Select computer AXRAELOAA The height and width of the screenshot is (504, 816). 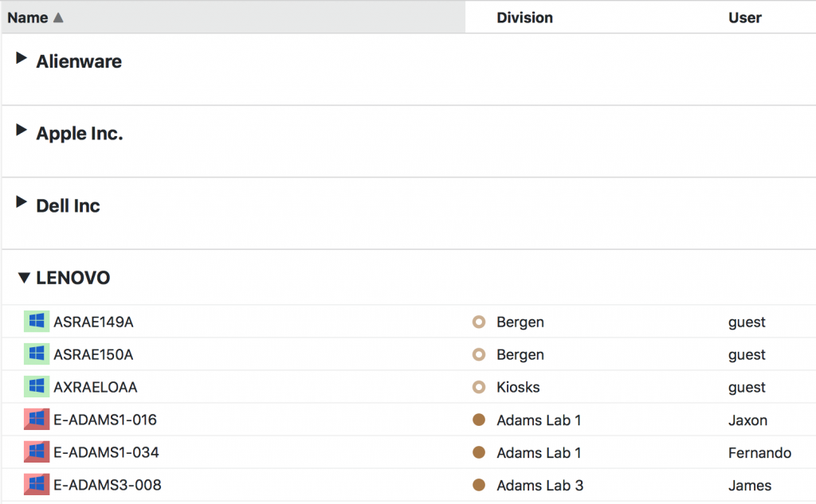[x=96, y=388]
